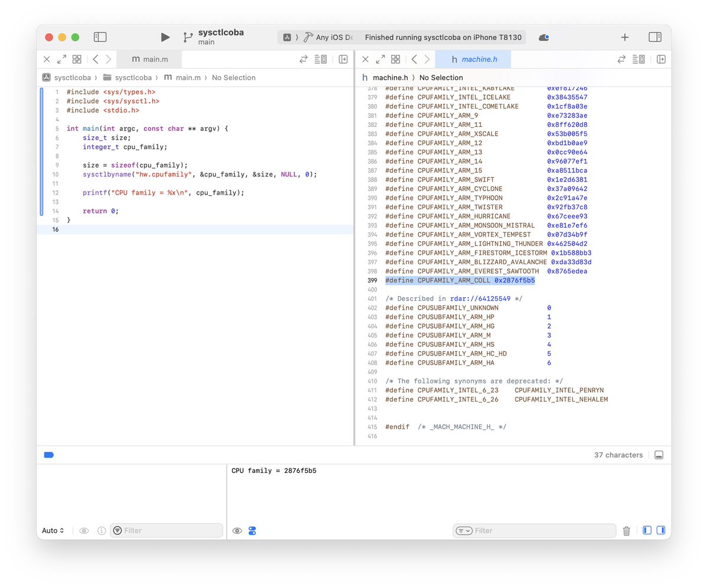
Task: Open related items grid in main.m editor
Action: pos(77,59)
